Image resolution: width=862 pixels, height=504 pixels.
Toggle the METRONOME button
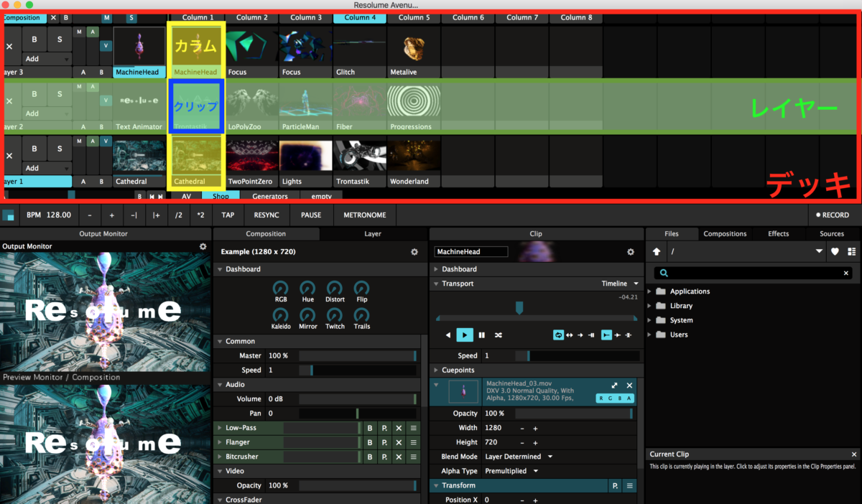pyautogui.click(x=364, y=215)
